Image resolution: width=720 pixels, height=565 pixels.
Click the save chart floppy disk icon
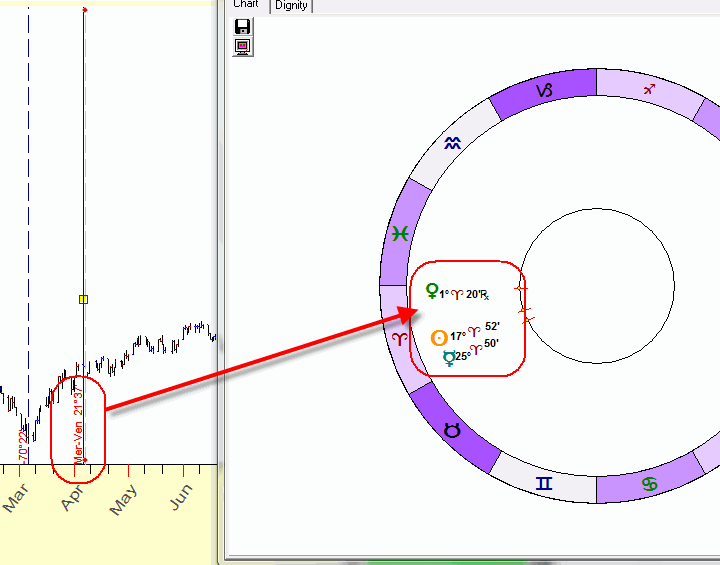[x=241, y=28]
